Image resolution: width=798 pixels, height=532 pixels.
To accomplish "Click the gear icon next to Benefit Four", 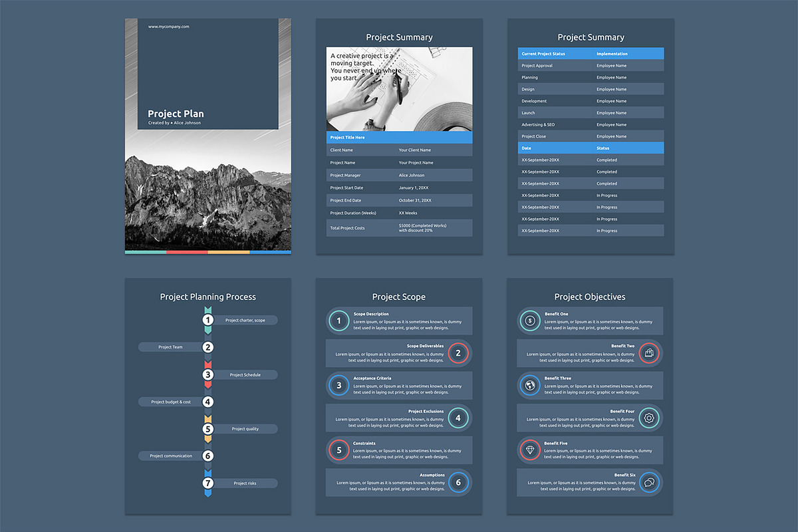I will pyautogui.click(x=650, y=418).
